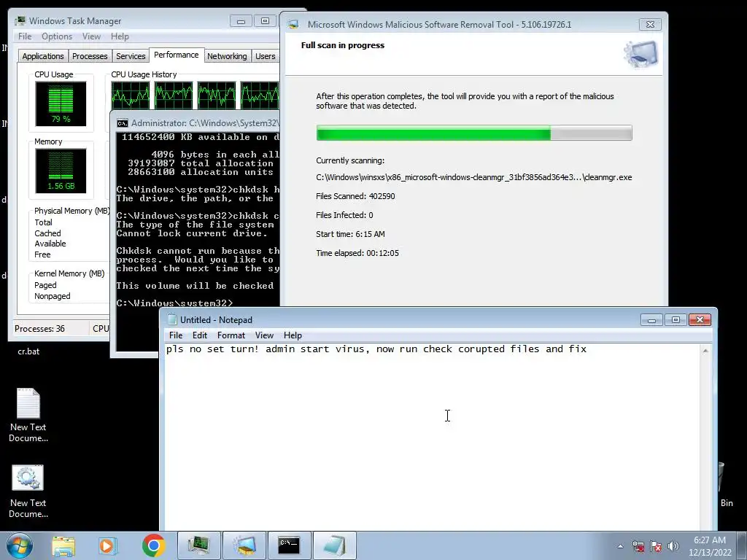
Task: Click the volume speaker tray icon
Action: point(673,546)
